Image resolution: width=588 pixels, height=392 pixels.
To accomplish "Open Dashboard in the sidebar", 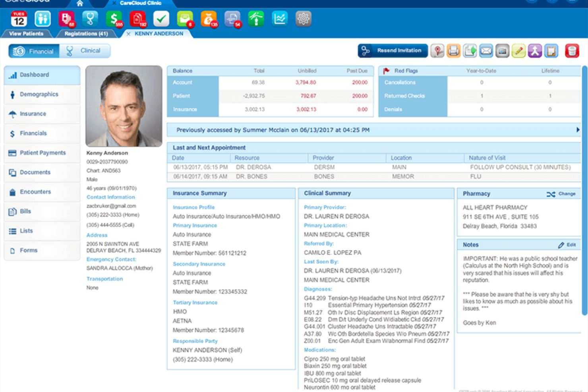I will 42,75.
